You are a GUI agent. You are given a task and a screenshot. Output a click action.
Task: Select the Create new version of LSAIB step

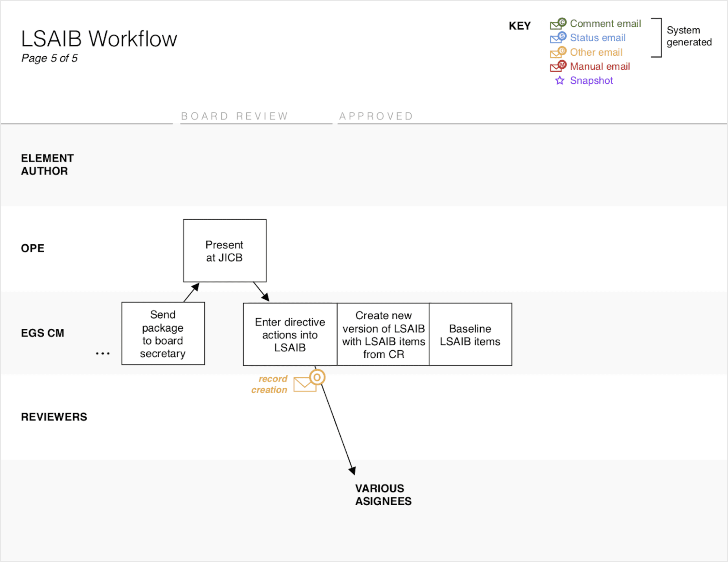(383, 334)
